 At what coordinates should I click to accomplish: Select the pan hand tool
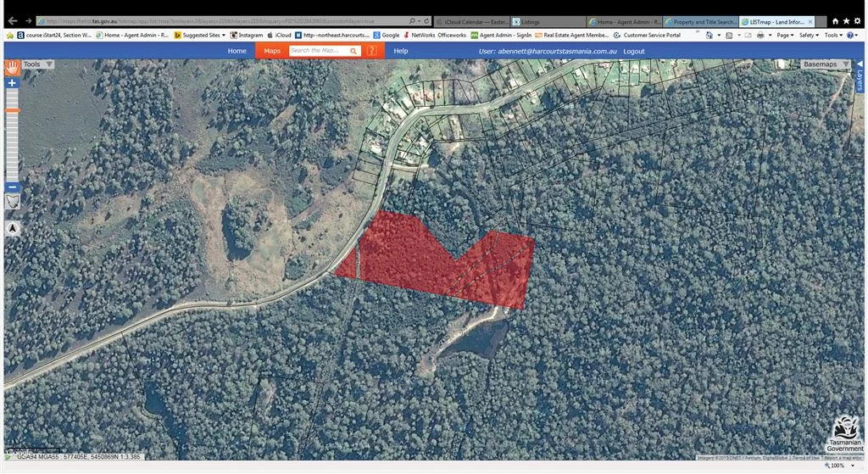point(12,67)
